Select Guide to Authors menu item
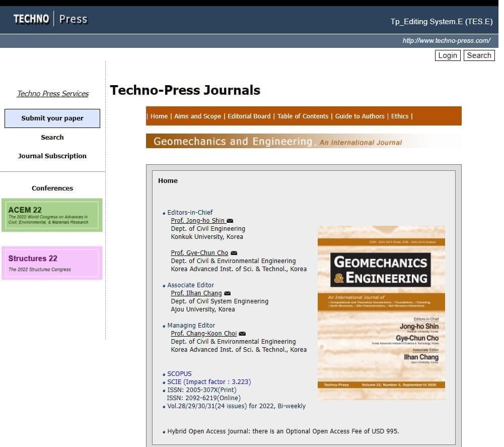The image size is (504, 447). (x=359, y=116)
